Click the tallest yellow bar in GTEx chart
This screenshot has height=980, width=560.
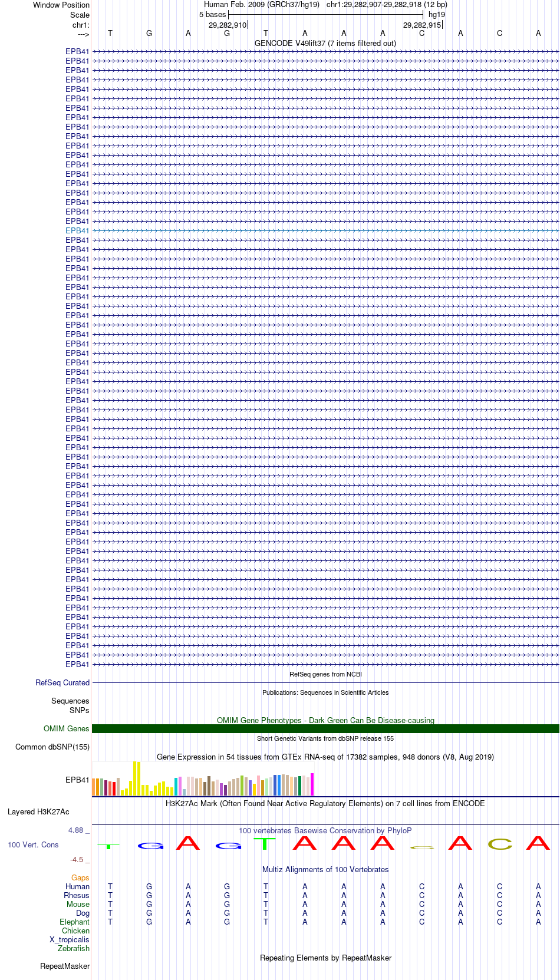coord(135,778)
